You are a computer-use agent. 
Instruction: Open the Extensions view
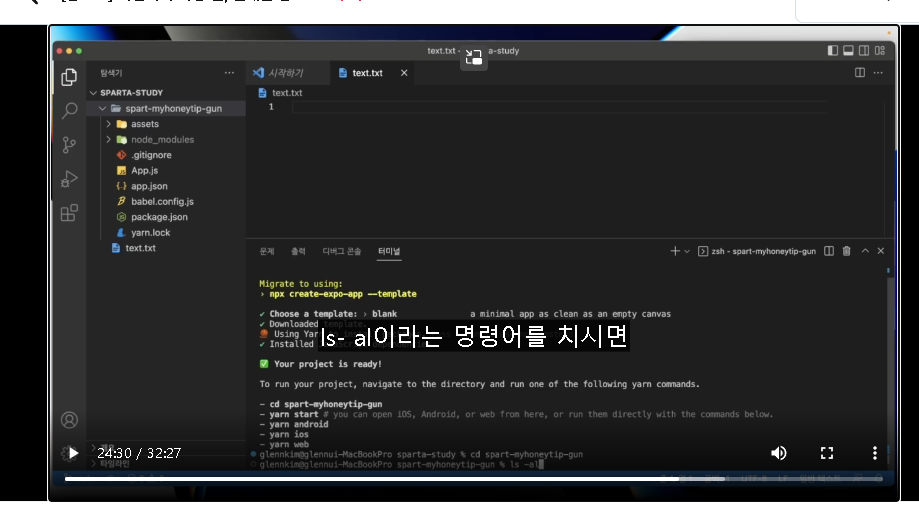coord(69,212)
